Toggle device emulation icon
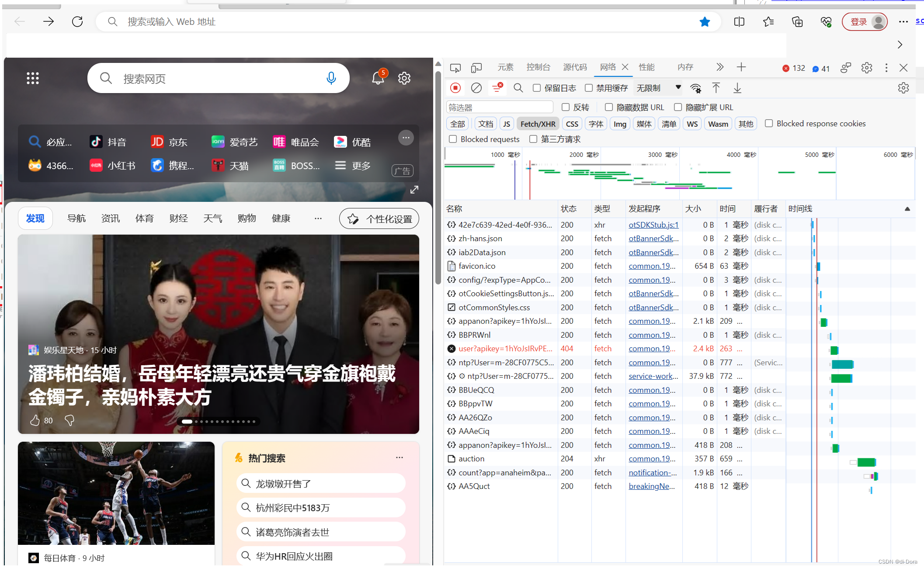Viewport: 924px width, 568px height. (x=476, y=68)
